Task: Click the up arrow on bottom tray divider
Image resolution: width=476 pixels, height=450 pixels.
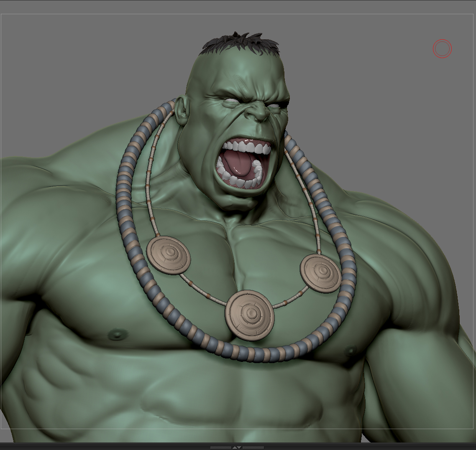Action: click(235, 447)
